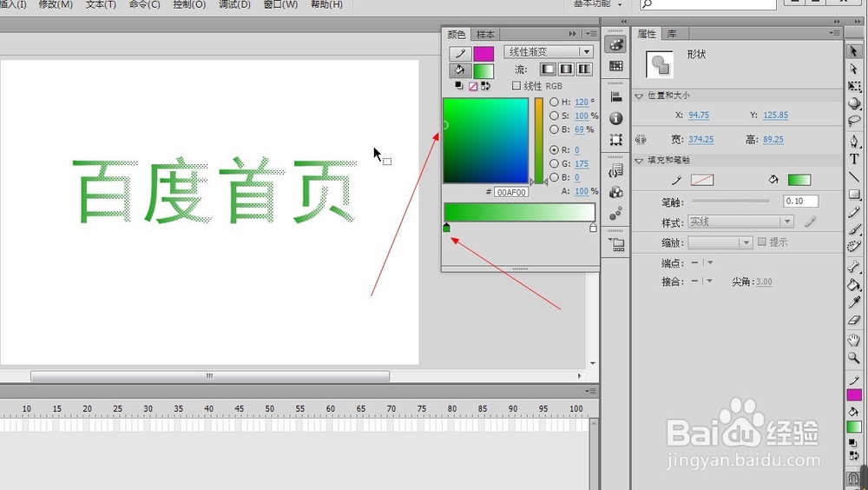Open the Info panel icon
Screen dimensions: 868x490
coord(615,118)
